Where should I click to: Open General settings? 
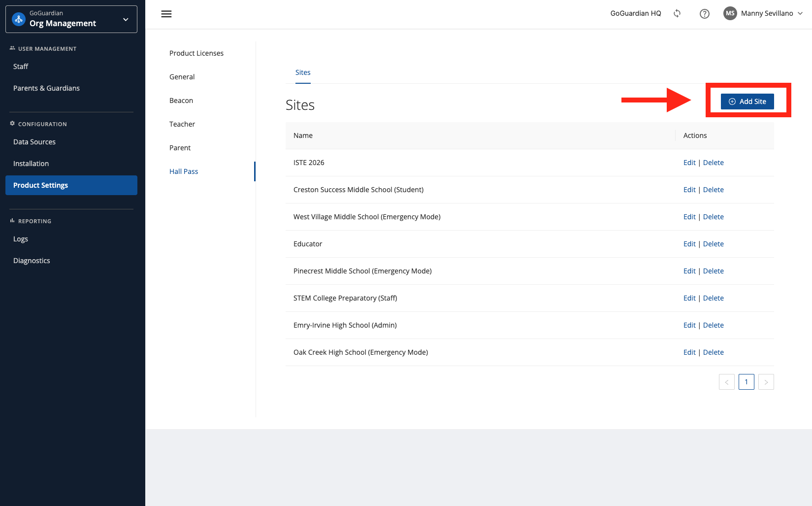click(182, 77)
